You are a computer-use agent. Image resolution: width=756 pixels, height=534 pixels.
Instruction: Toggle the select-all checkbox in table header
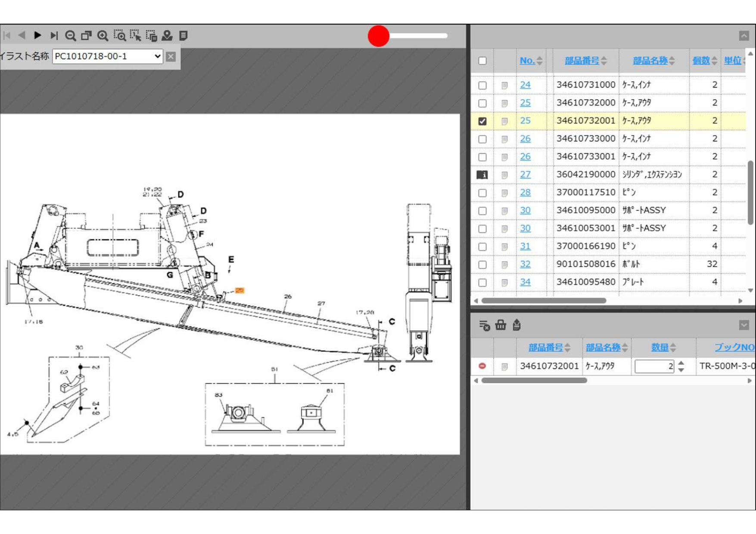coord(482,61)
